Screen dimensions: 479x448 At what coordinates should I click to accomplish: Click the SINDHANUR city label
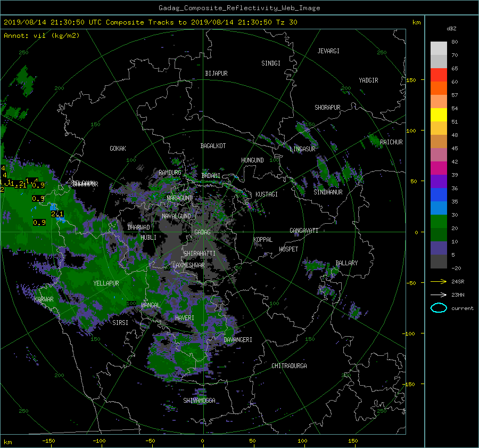(x=328, y=192)
